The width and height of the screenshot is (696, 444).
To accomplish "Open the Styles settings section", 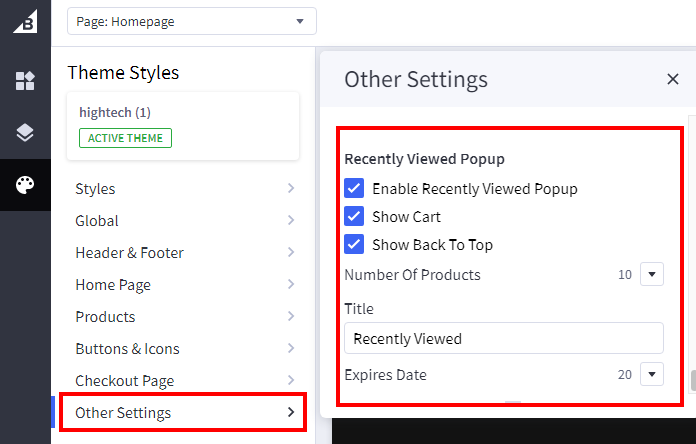I will [x=185, y=189].
